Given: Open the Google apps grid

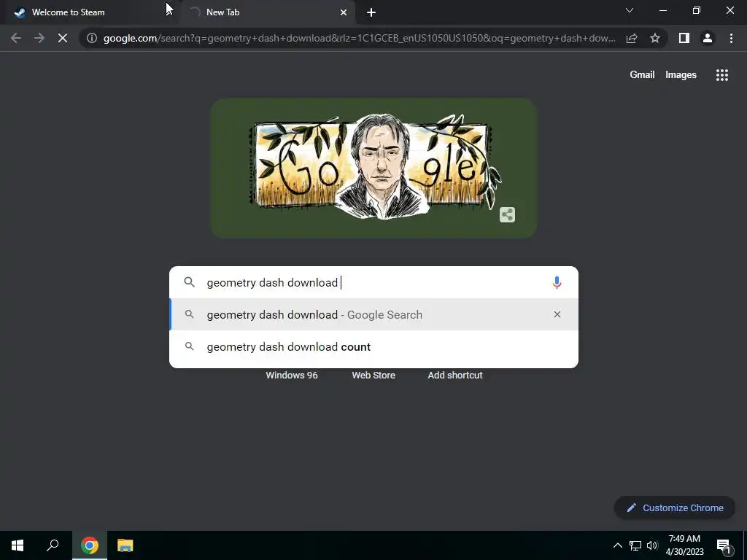Looking at the screenshot, I should point(721,75).
